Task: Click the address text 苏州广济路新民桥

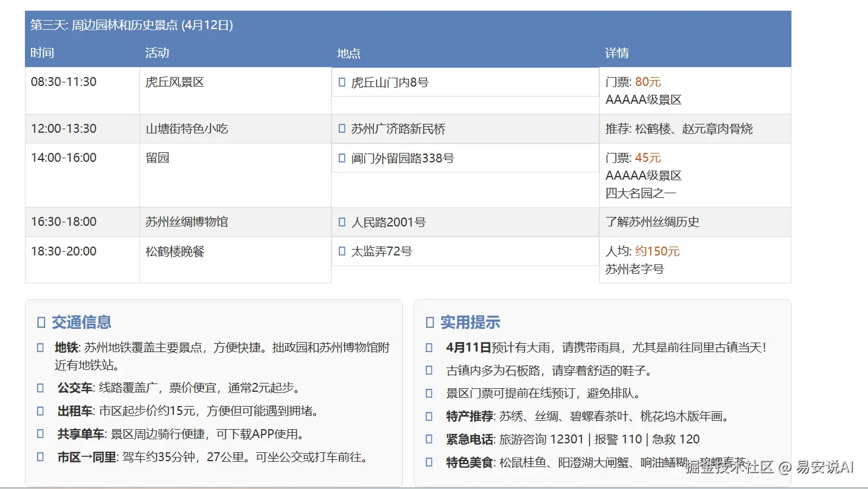Action: pos(398,129)
